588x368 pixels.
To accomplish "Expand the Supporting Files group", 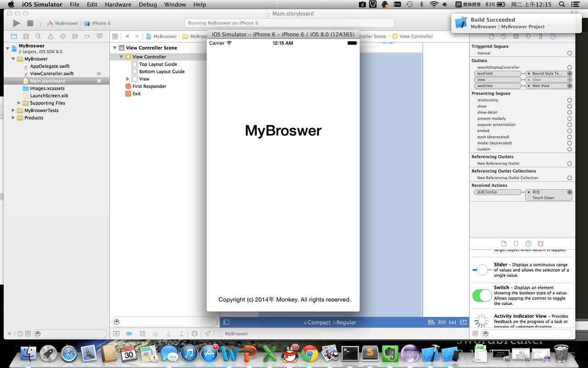I will point(19,103).
